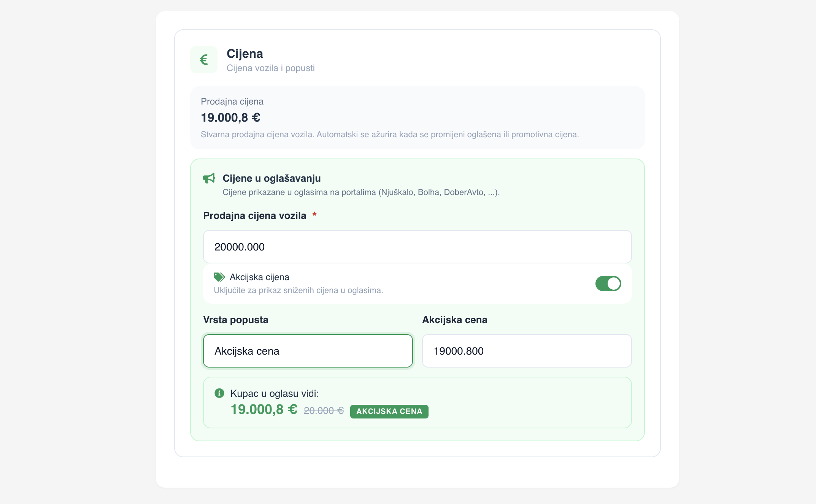816x504 pixels.
Task: Click the struck-through 20.000 € price
Action: pyautogui.click(x=324, y=411)
